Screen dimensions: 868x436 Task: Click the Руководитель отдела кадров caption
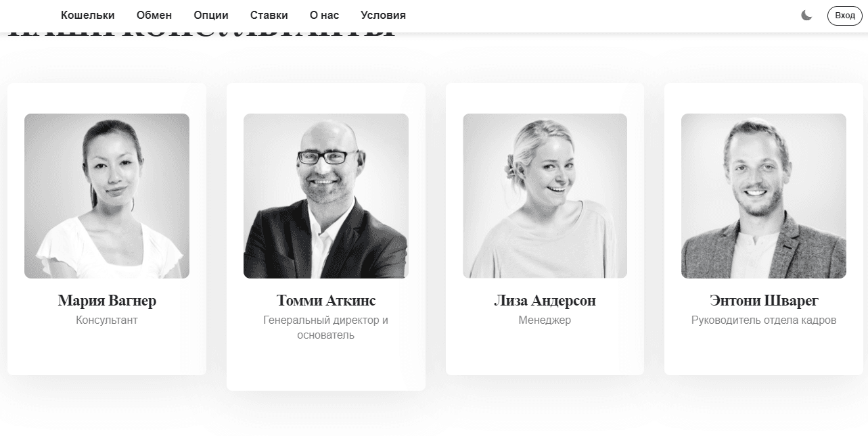(x=764, y=320)
